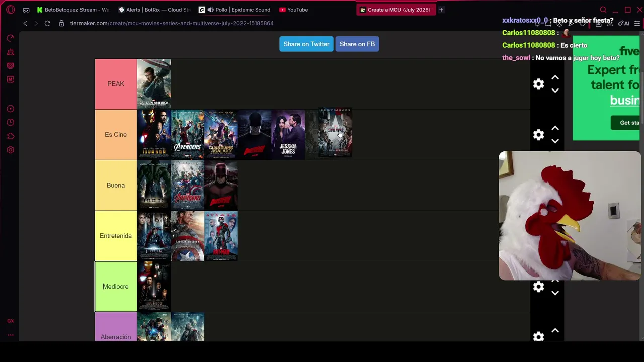Select the Daredevil poster in Es Cine
Screen dimensions: 644x362
[255, 135]
